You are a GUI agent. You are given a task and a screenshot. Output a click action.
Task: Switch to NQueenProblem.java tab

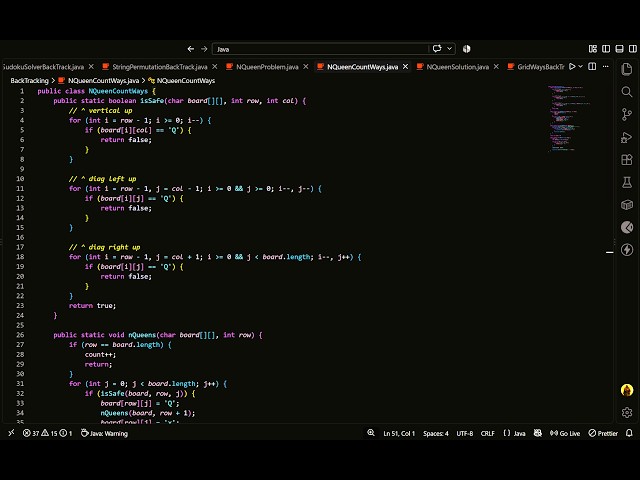(x=267, y=67)
